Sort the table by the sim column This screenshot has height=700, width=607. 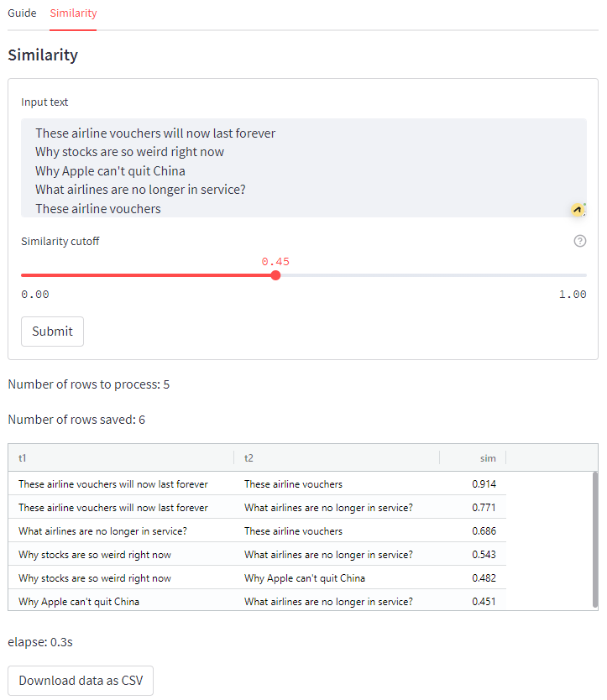tap(489, 457)
